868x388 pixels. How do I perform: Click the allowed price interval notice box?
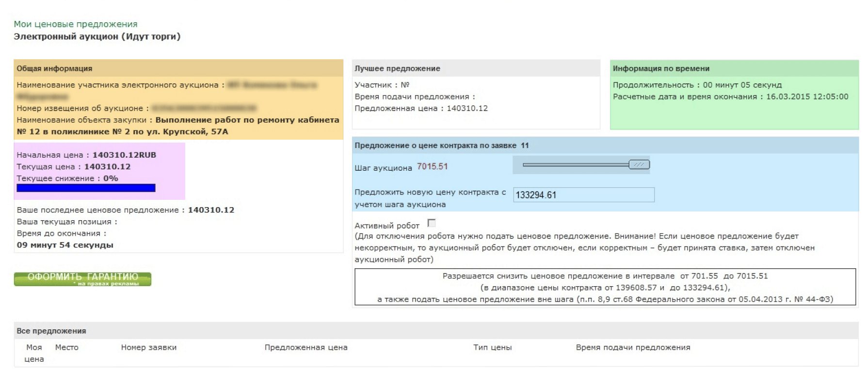point(605,287)
